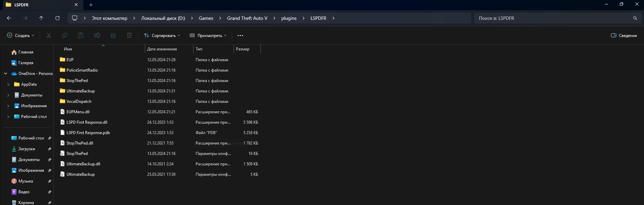This screenshot has width=644, height=205.
Task: Open a new Explorer tab
Action: pos(91,5)
